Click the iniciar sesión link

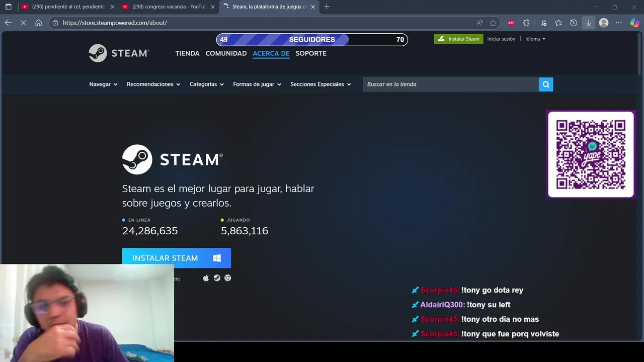[501, 39]
